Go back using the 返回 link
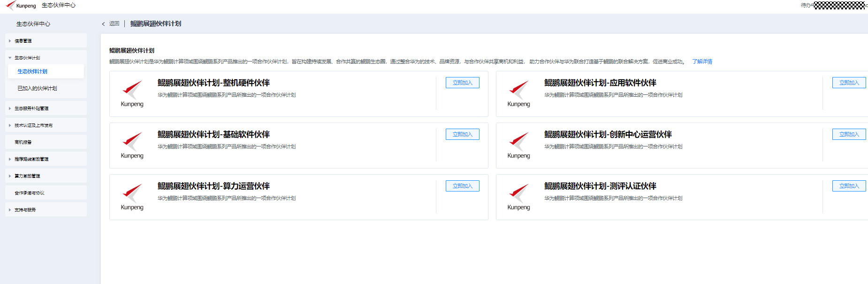The image size is (868, 284). pyautogui.click(x=111, y=23)
